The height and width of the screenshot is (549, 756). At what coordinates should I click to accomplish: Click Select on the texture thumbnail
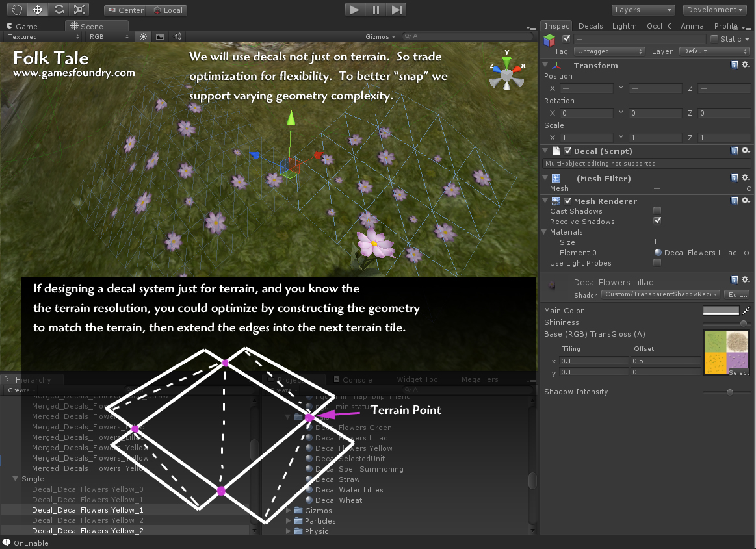tap(738, 372)
